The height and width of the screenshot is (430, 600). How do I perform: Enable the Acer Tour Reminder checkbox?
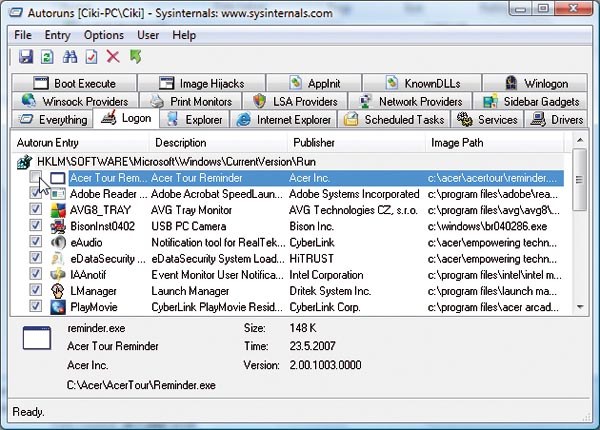[36, 178]
